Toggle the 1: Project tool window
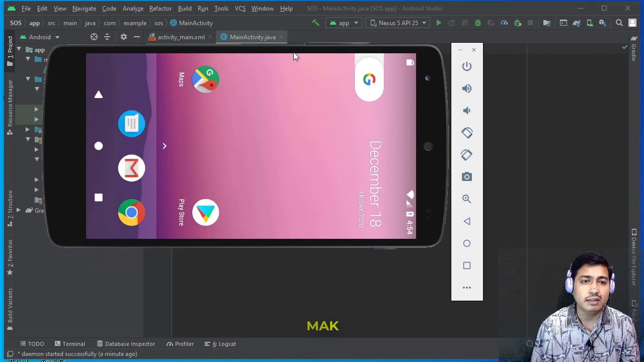The height and width of the screenshot is (362, 644). point(10,51)
